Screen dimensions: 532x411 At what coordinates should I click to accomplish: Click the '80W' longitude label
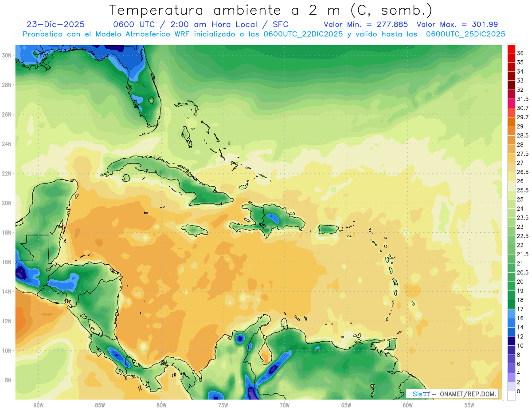[x=161, y=405]
